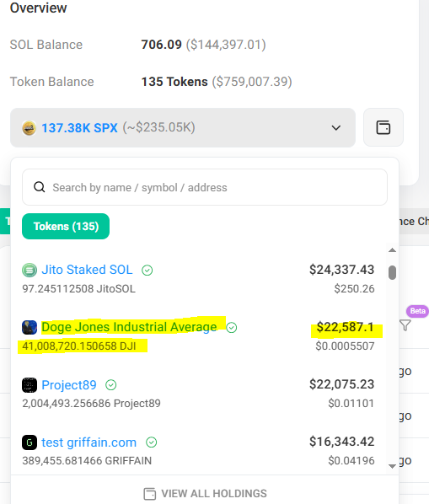Click the token list scroll down arrow

pos(392,466)
